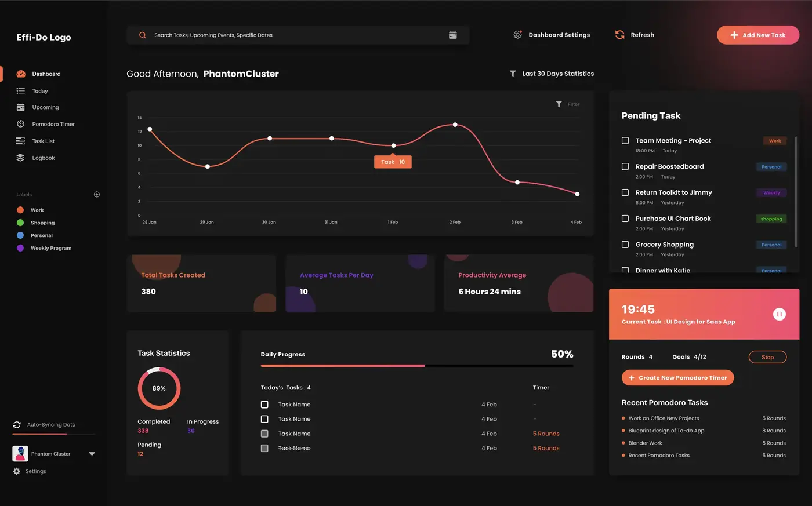This screenshot has width=812, height=506.
Task: Open calendar icon in search bar
Action: pyautogui.click(x=453, y=35)
